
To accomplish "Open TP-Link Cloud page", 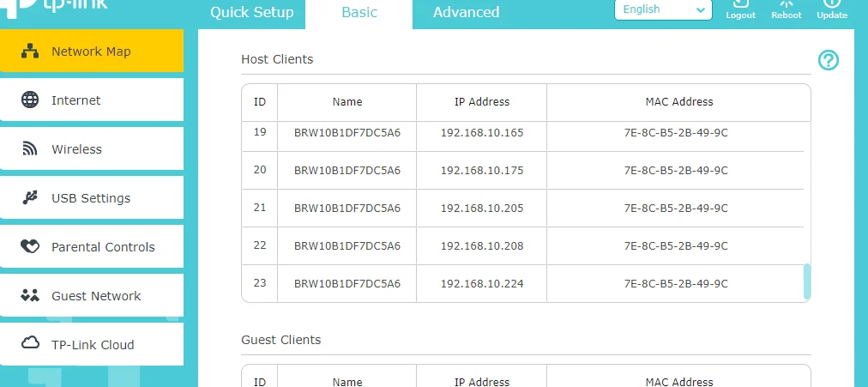I will (91, 344).
